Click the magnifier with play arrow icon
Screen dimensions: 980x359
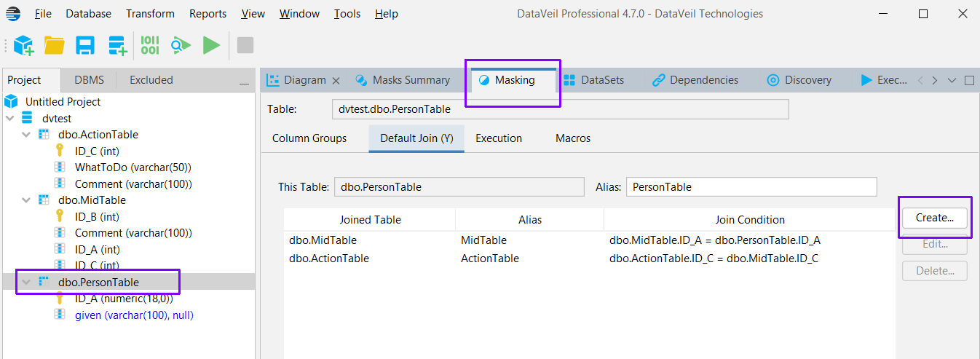[181, 46]
